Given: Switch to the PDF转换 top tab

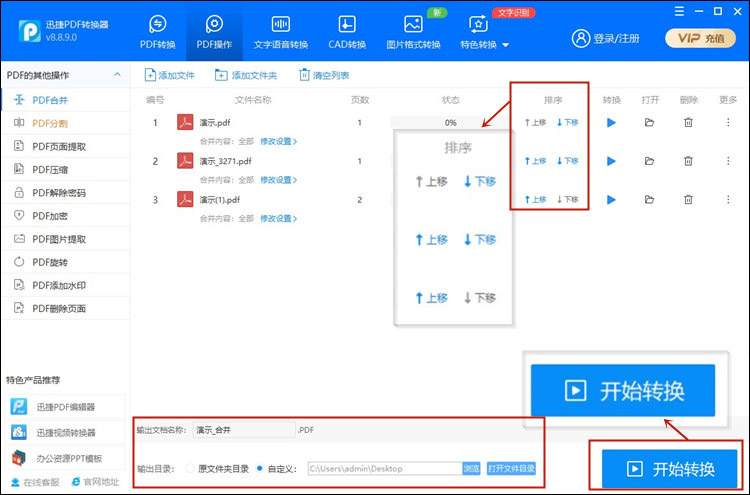Looking at the screenshot, I should [158, 32].
